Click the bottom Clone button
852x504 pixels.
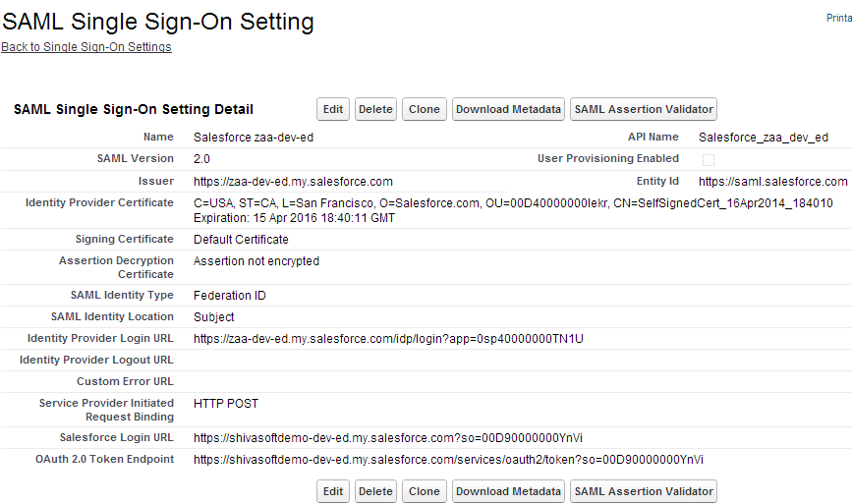point(425,491)
